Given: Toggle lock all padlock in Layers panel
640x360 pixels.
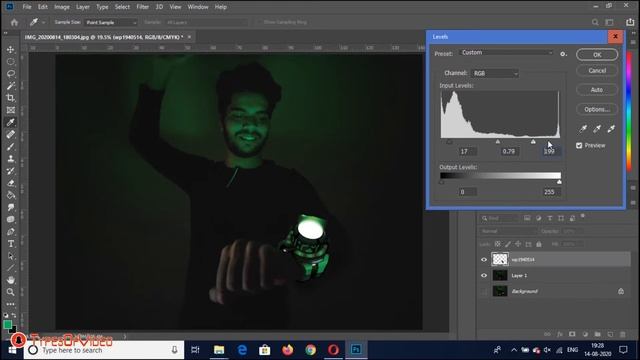Looking at the screenshot, I should [x=539, y=244].
